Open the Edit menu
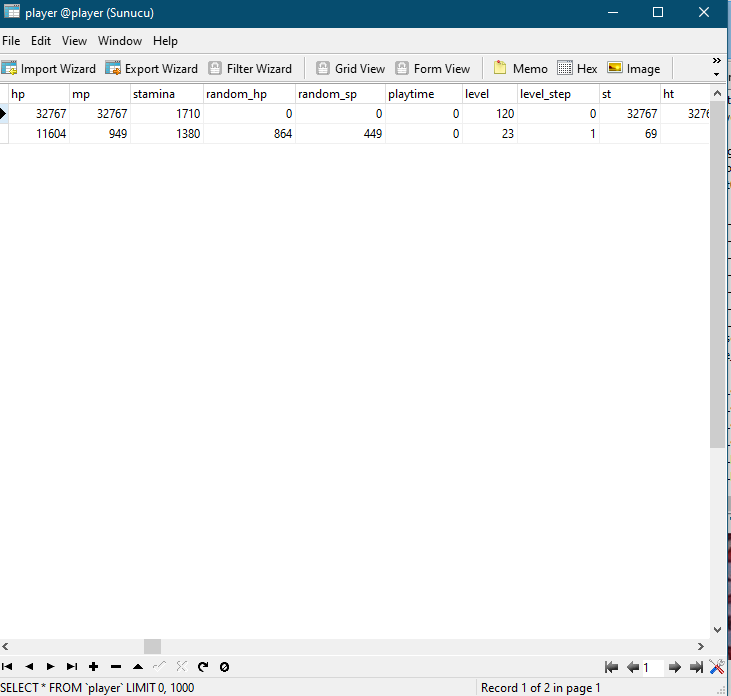 [x=41, y=41]
